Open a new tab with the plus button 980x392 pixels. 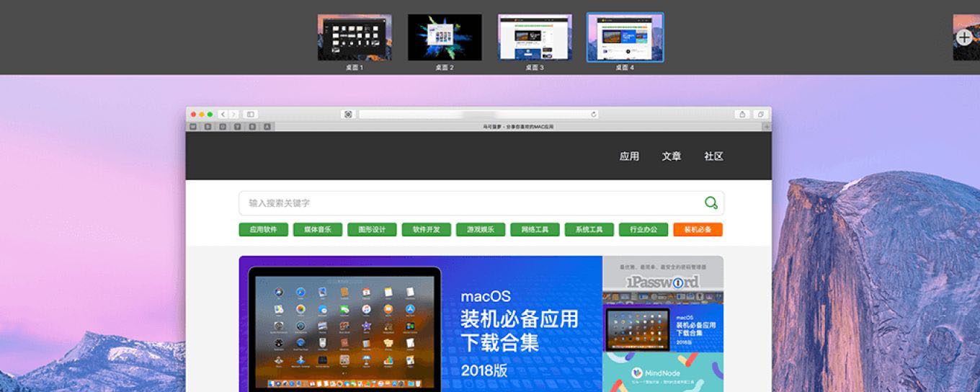coord(767,127)
